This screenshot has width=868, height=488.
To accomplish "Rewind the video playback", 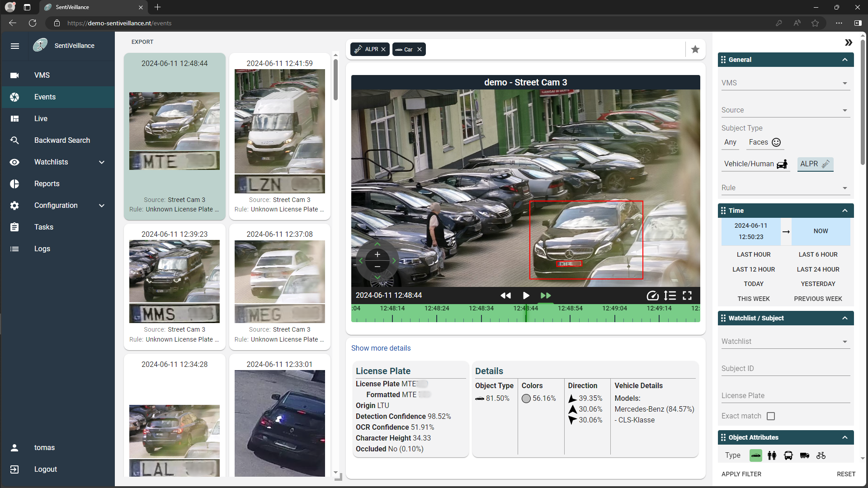I will [505, 296].
